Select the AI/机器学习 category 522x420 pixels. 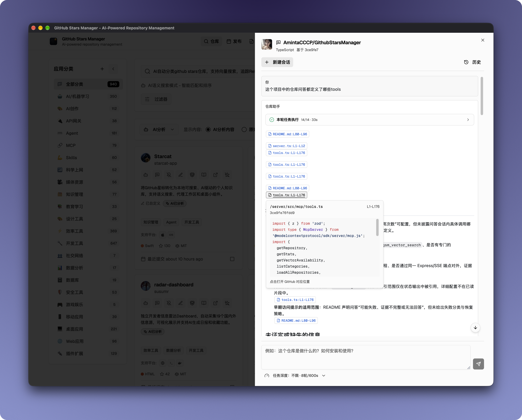88,96
